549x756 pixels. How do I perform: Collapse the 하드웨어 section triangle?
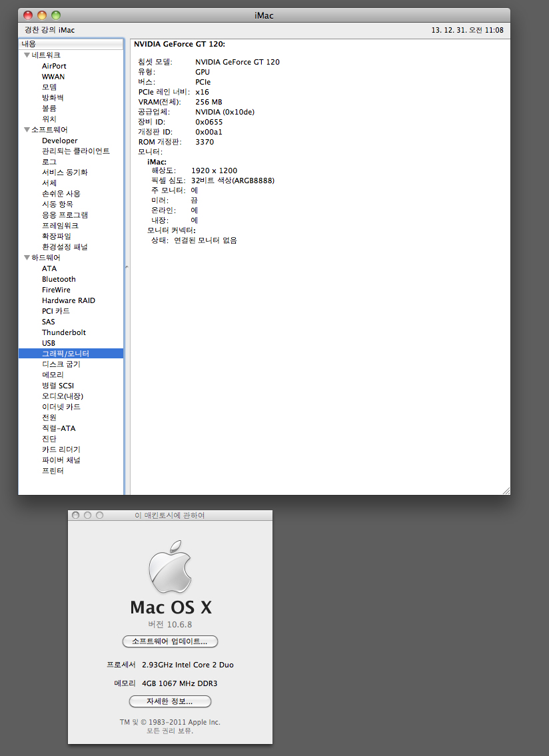click(x=27, y=258)
